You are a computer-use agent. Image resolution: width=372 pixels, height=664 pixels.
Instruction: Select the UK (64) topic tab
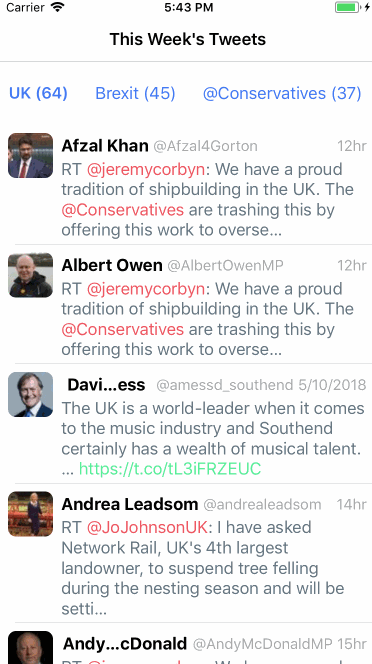[39, 93]
